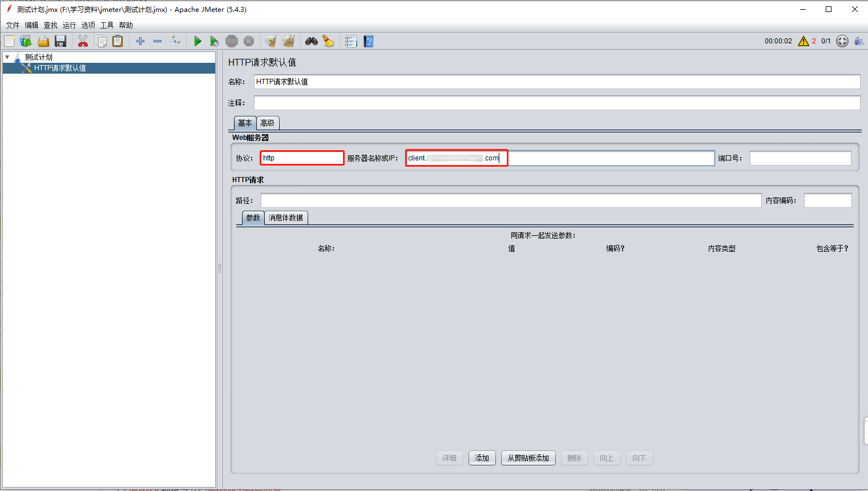This screenshot has width=868, height=491.
Task: Save the test plan using the disk icon
Action: [60, 41]
